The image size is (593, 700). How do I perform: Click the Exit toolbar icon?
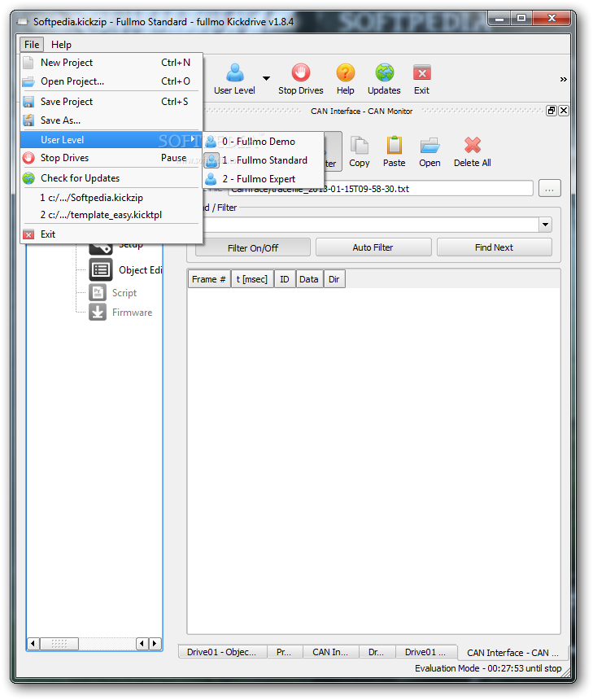click(421, 72)
